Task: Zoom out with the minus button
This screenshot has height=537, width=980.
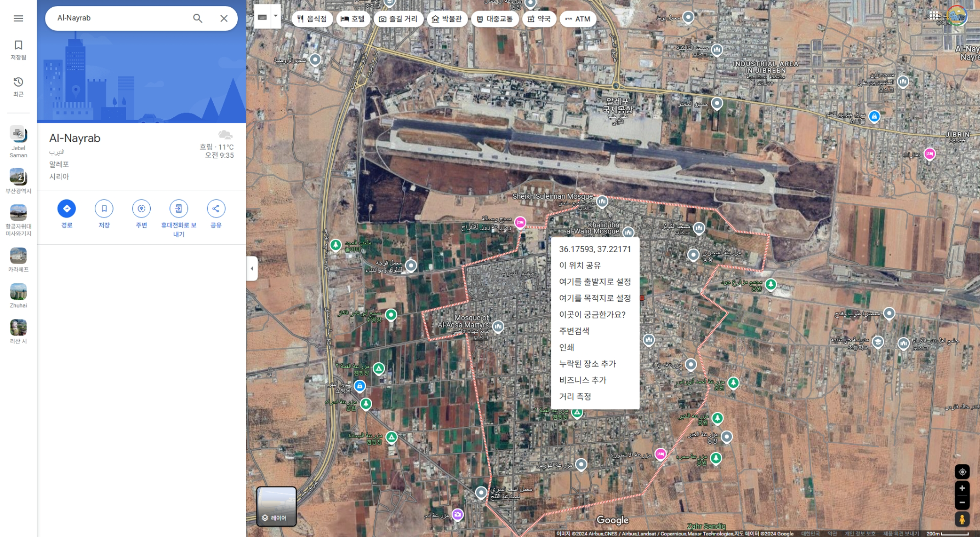Action: [x=962, y=502]
